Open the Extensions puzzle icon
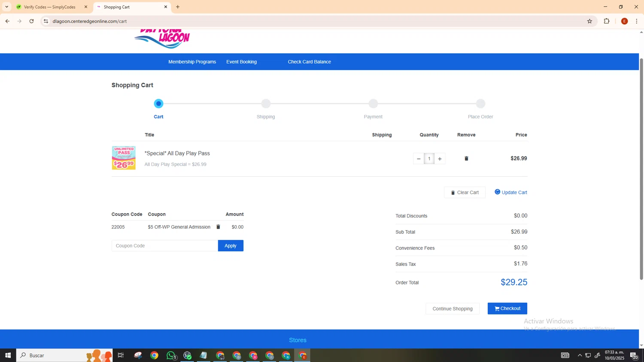Image resolution: width=644 pixels, height=362 pixels. click(x=607, y=21)
